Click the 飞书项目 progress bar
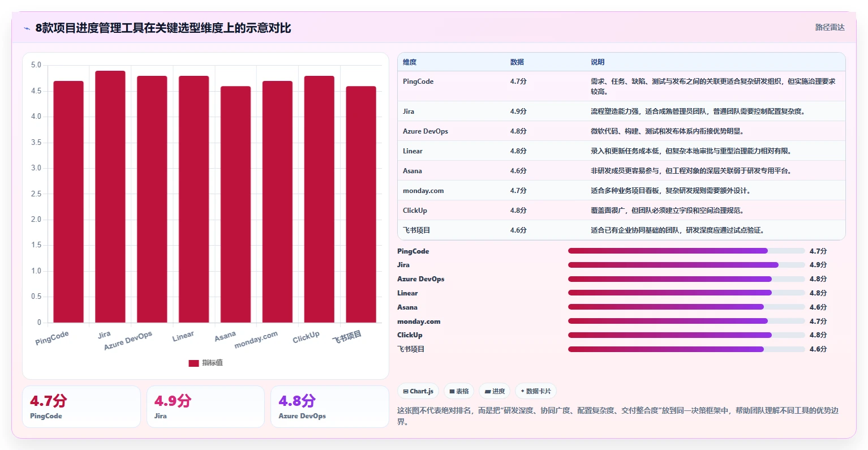The image size is (868, 450). (x=686, y=349)
